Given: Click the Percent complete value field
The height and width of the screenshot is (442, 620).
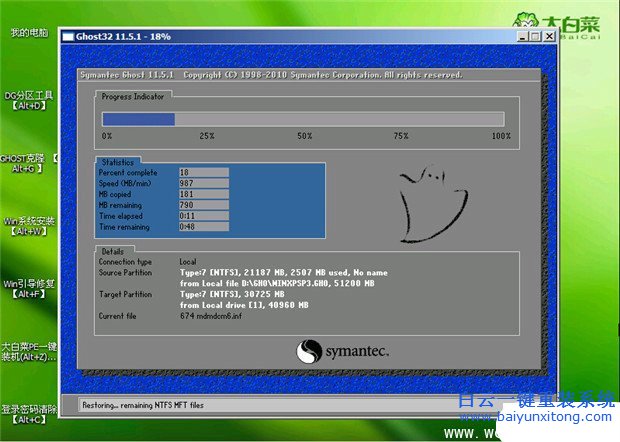Looking at the screenshot, I should tap(203, 172).
